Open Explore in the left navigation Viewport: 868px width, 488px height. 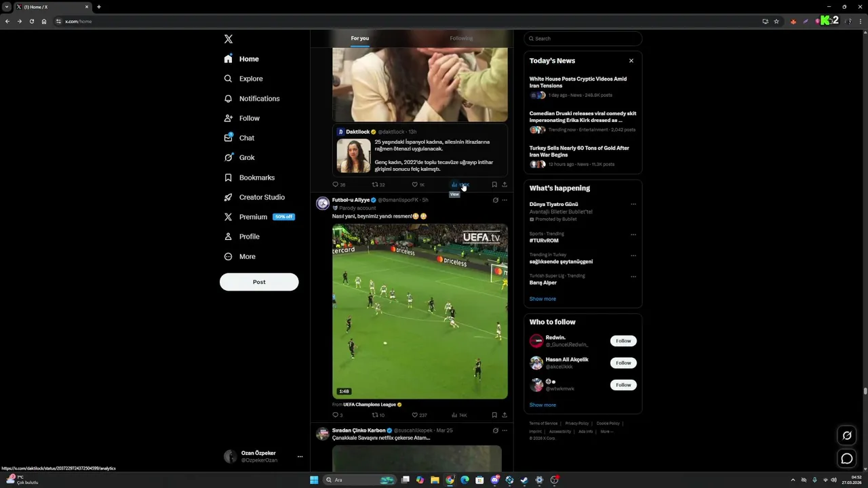(243, 79)
